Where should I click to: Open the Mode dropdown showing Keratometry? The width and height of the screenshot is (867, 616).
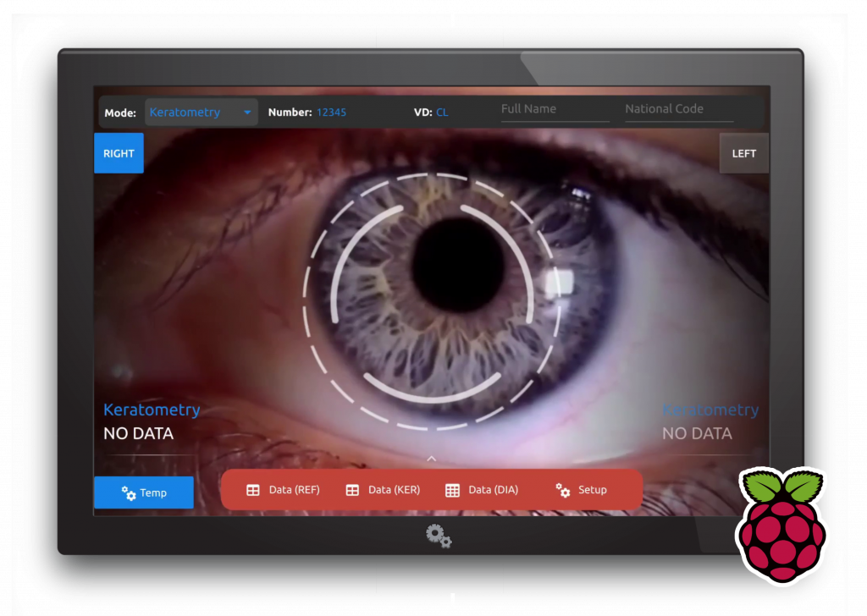[x=201, y=113]
